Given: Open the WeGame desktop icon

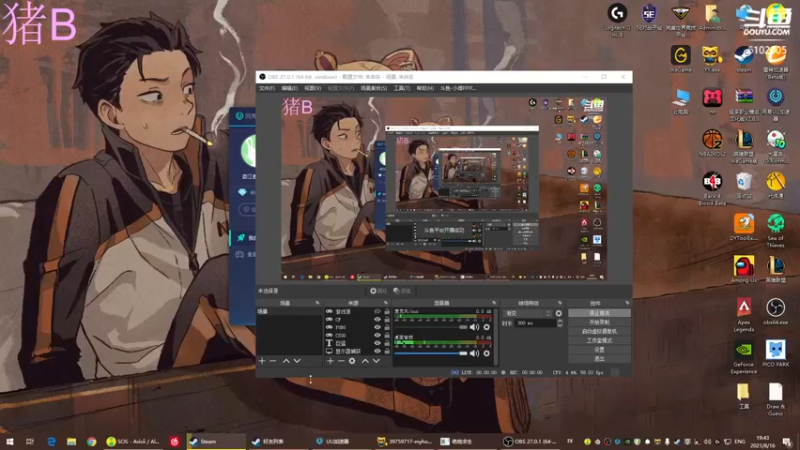Looking at the screenshot, I should tap(681, 59).
